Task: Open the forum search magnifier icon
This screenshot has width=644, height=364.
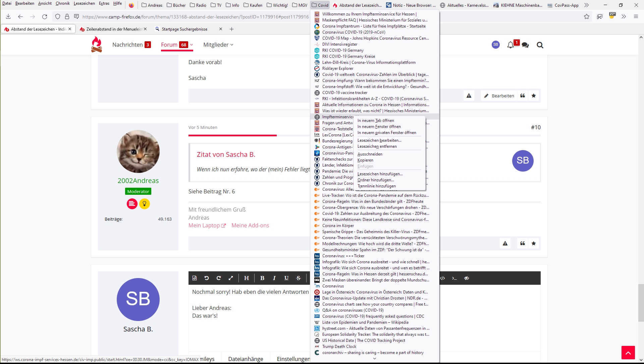Action: (x=540, y=45)
